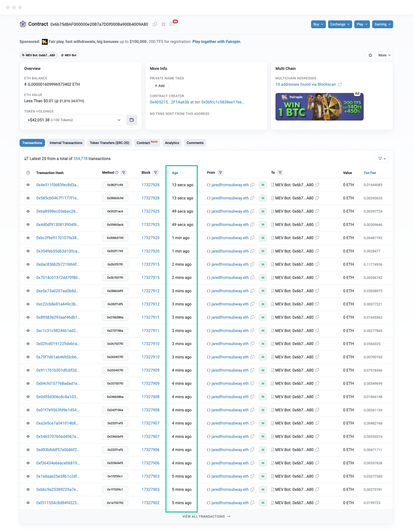Add a private name tag
The width and height of the screenshot is (414, 532).
(x=159, y=86)
